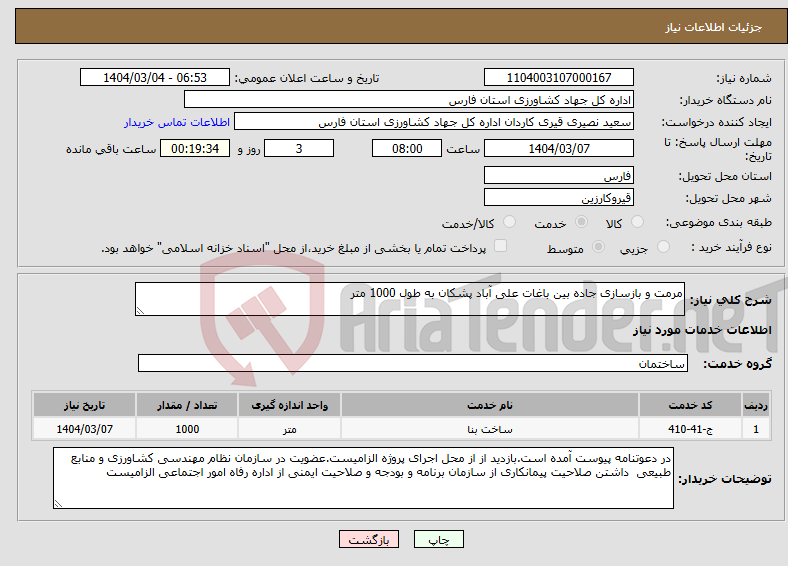Viewport: 788px width, 566px height.
Task: Click the deadline date field 1404/03/07
Action: (x=559, y=148)
